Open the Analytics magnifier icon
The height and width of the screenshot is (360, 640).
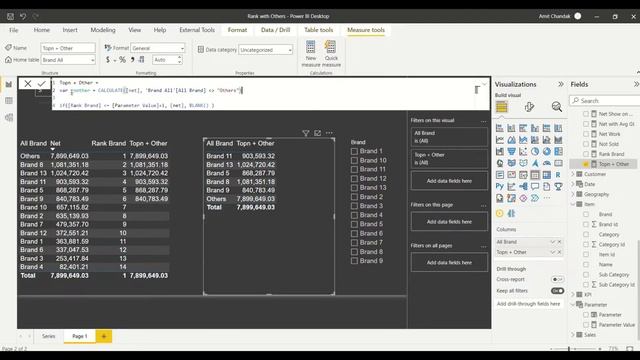[556, 107]
